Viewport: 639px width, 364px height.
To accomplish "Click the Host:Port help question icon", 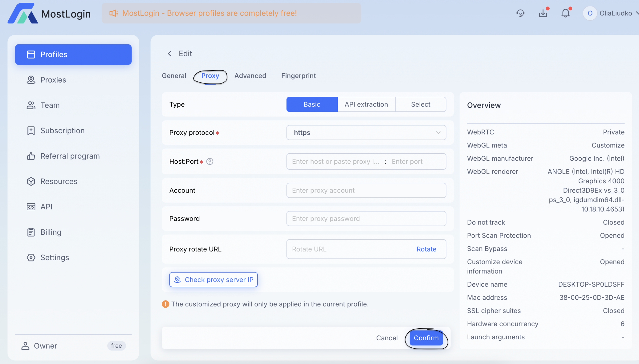I will coord(210,161).
